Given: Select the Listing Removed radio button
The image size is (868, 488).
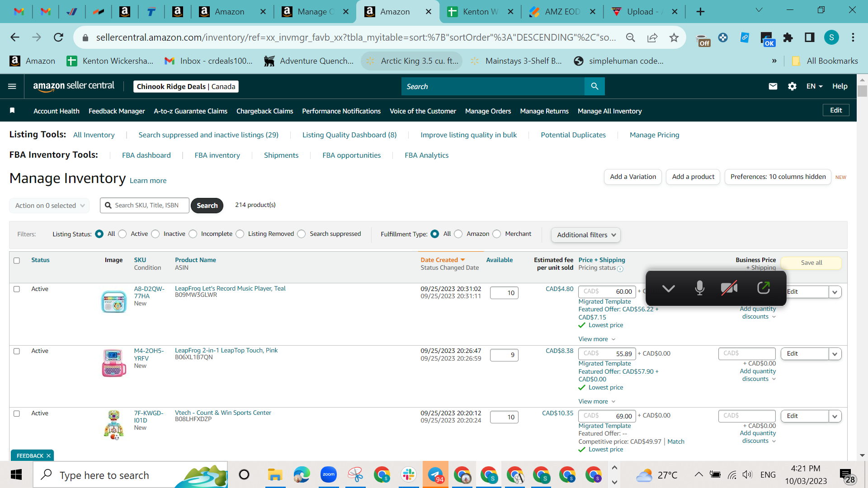Looking at the screenshot, I should tap(240, 234).
